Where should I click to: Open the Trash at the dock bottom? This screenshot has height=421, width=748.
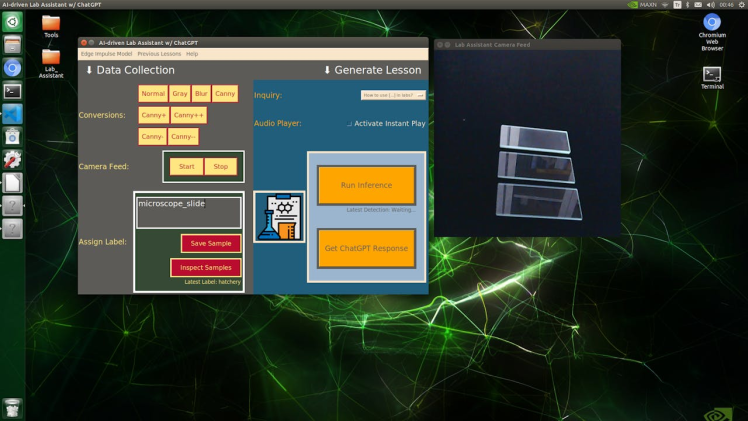12,409
